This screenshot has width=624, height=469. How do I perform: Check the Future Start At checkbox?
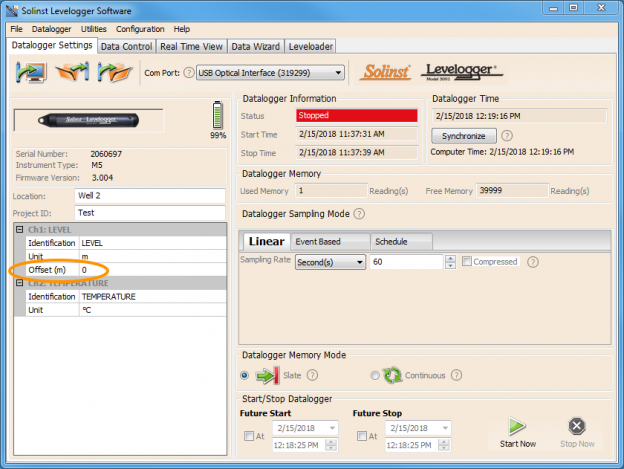(x=249, y=436)
